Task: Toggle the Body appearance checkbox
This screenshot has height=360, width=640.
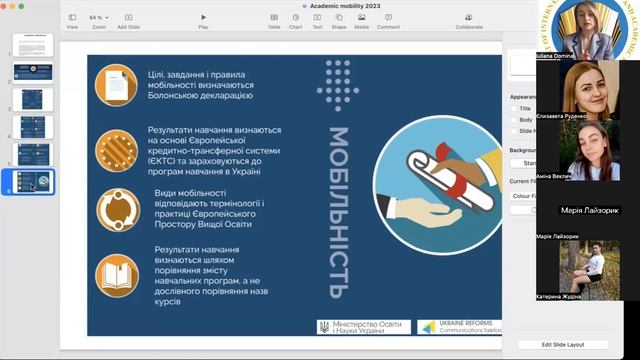Action: (x=513, y=120)
